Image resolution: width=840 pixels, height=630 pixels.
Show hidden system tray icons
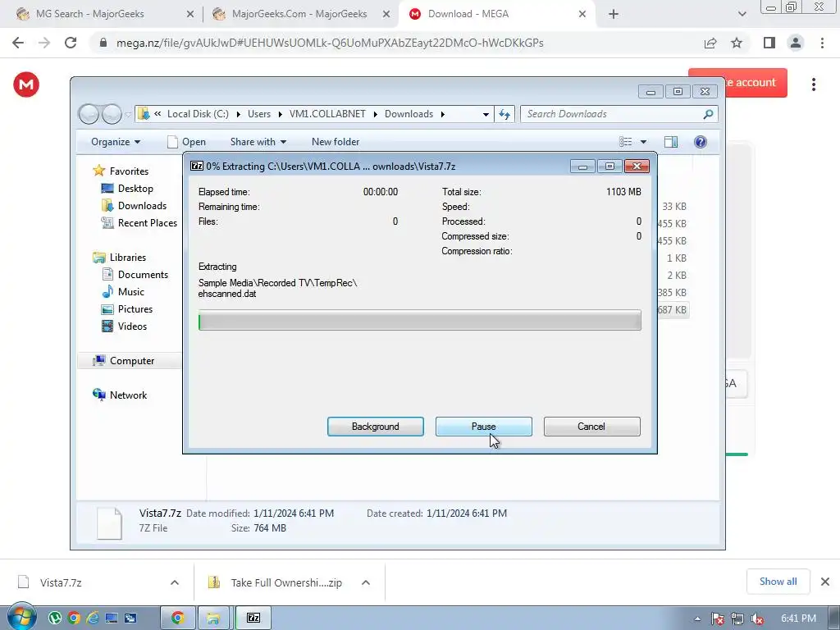click(697, 619)
